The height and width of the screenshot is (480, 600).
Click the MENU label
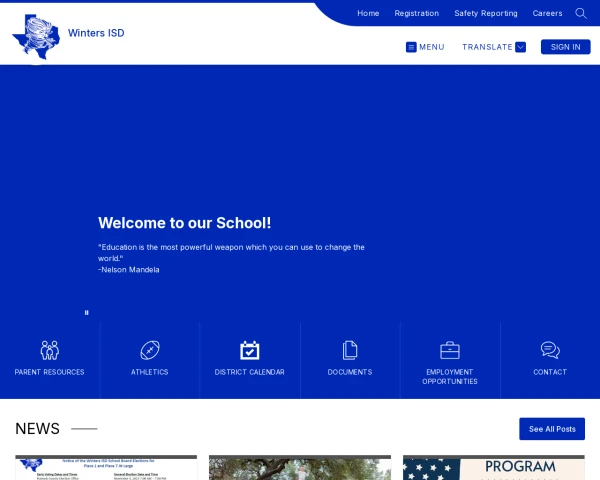pyautogui.click(x=432, y=47)
